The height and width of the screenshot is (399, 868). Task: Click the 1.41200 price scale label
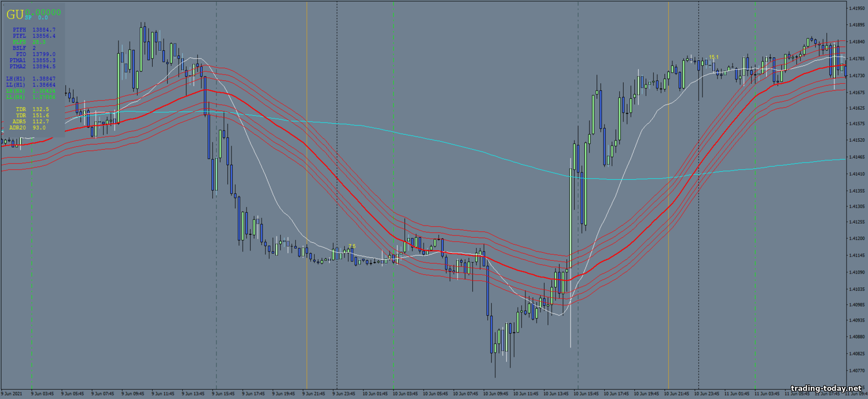857,238
